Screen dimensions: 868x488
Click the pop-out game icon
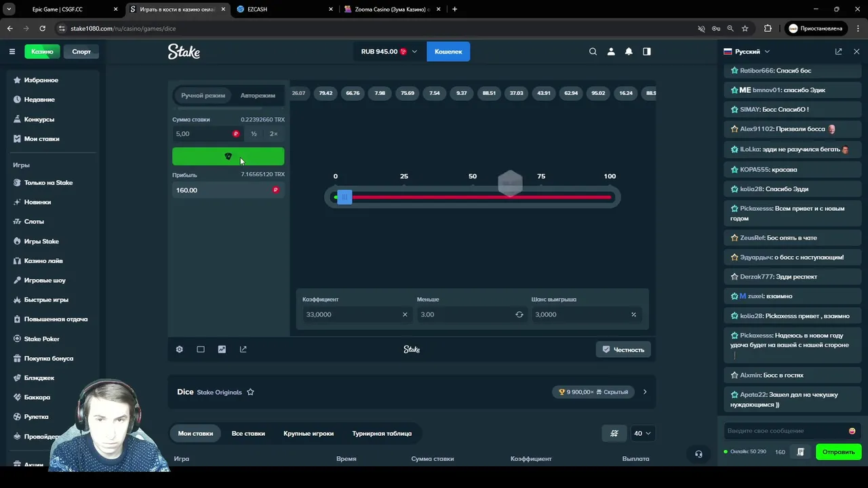coord(243,349)
